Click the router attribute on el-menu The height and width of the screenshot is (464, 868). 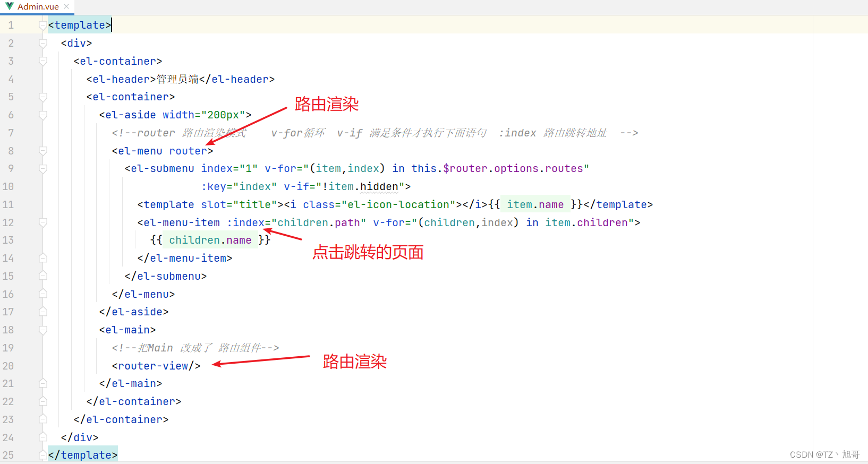(188, 151)
